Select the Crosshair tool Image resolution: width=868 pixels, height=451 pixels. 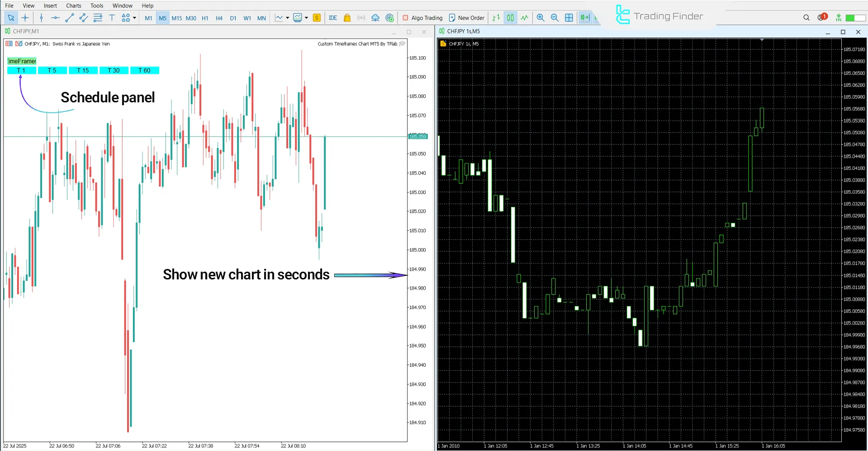pos(25,18)
